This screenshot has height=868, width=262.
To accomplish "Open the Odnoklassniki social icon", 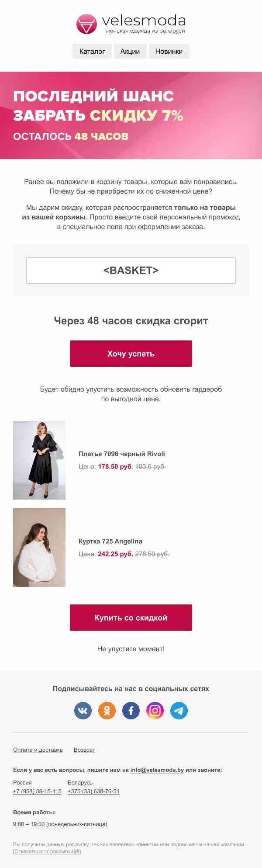I will click(107, 710).
